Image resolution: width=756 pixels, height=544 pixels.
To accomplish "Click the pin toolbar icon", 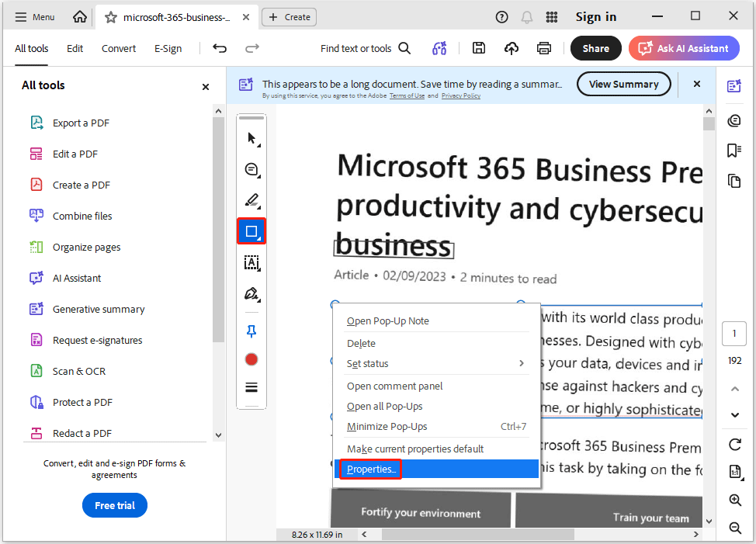I will click(x=251, y=331).
